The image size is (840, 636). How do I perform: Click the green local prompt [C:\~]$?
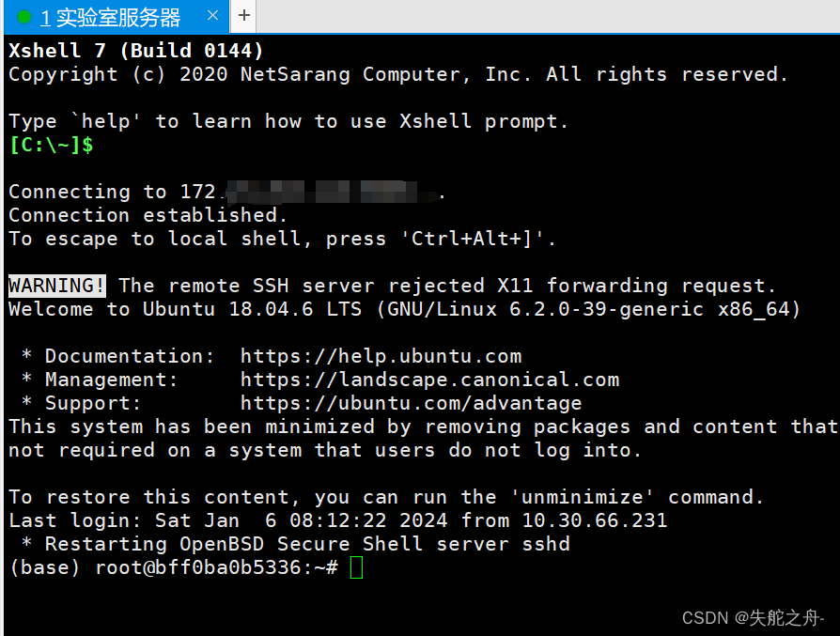click(52, 145)
